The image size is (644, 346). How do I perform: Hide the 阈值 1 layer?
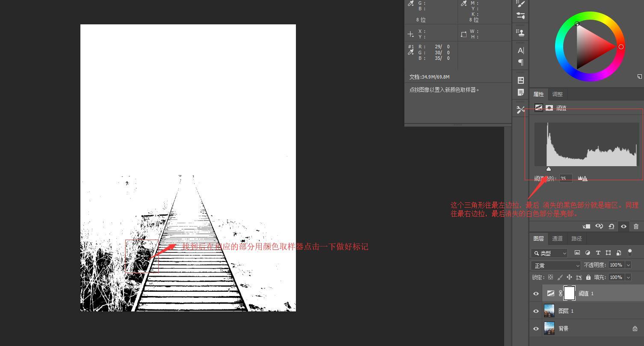tap(536, 293)
